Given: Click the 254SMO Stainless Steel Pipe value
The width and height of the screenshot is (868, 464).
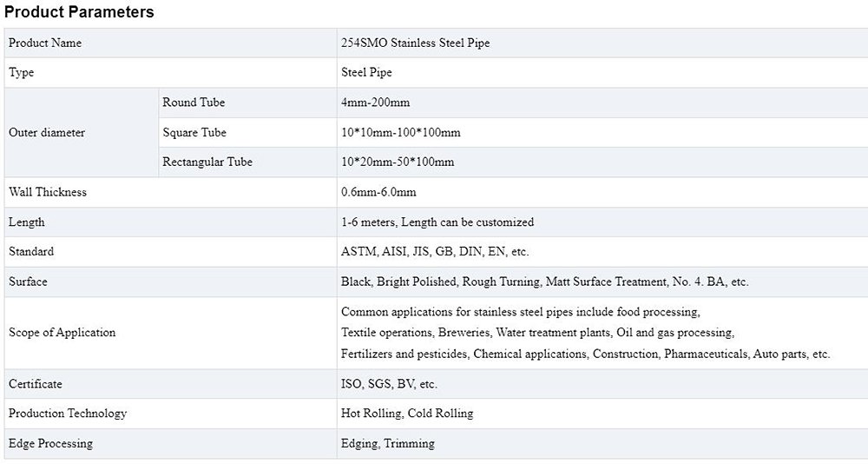Looking at the screenshot, I should click(x=415, y=43).
